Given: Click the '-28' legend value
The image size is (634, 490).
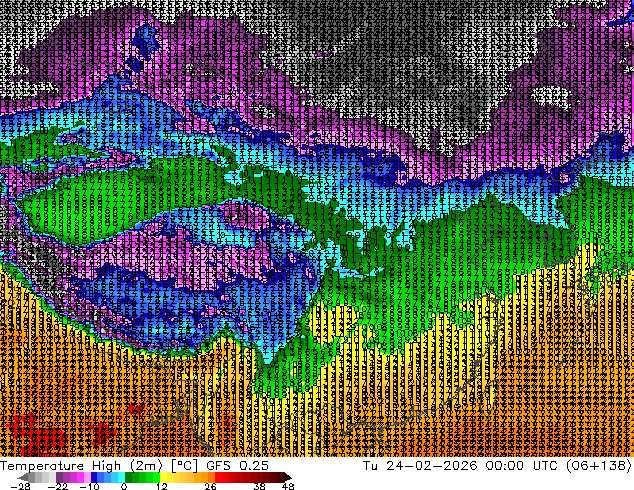Looking at the screenshot, I should tap(20, 486).
